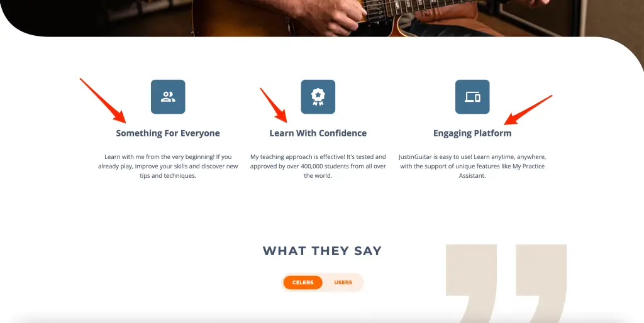Click the left large beige quotation mark
This screenshot has height=323, width=644.
pyautogui.click(x=472, y=283)
